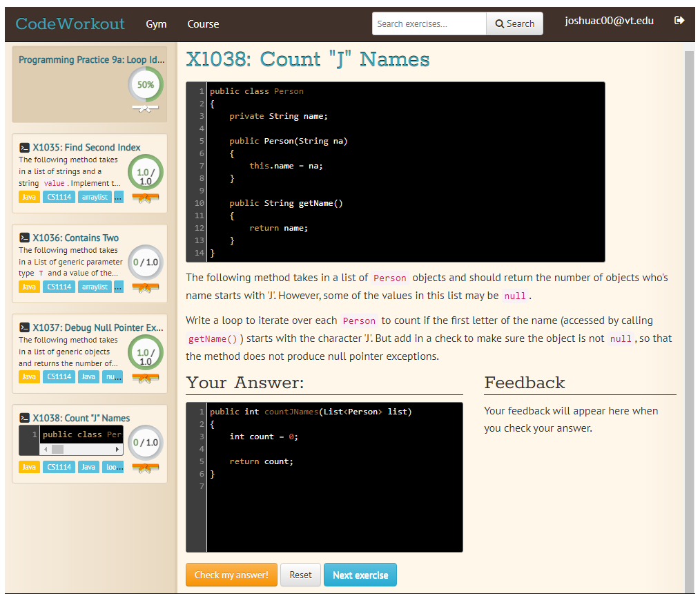
Task: Click the logout icon in the top bar
Action: (x=679, y=21)
